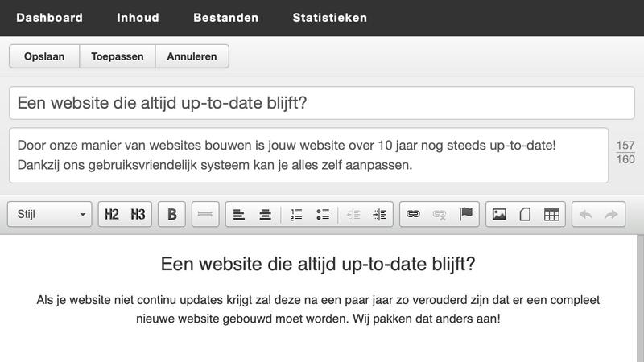Image resolution: width=644 pixels, height=362 pixels.
Task: Insert a file or page document icon
Action: [526, 214]
